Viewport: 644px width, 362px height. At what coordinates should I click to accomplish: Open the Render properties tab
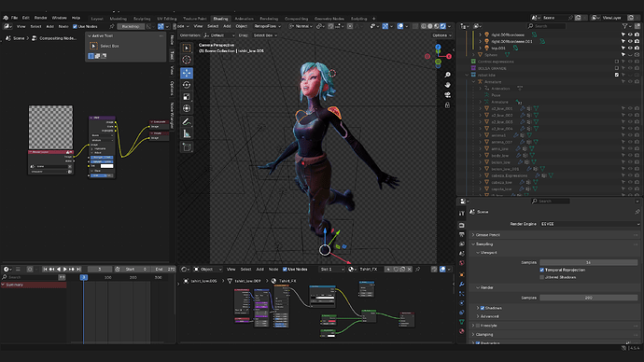point(462,226)
